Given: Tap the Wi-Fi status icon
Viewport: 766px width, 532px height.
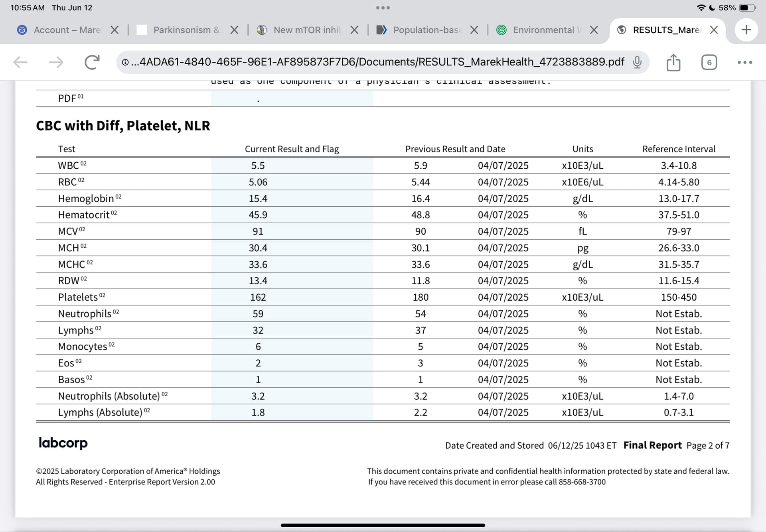Looking at the screenshot, I should coord(701,8).
